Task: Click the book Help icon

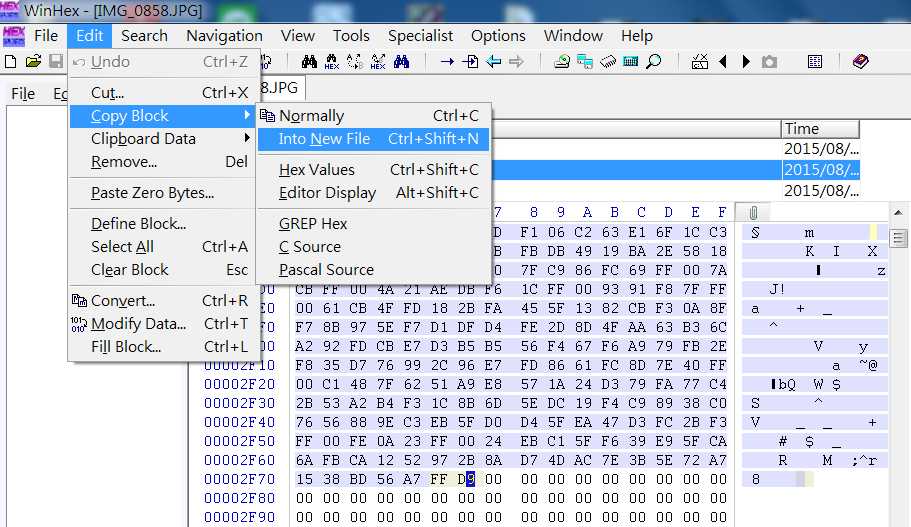Action: point(860,61)
